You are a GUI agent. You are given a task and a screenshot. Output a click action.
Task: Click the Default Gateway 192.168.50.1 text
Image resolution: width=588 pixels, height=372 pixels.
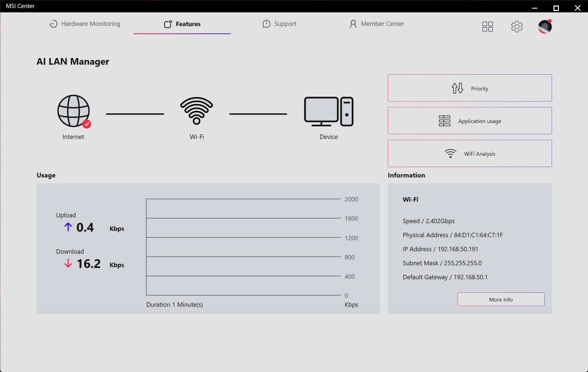[445, 277]
